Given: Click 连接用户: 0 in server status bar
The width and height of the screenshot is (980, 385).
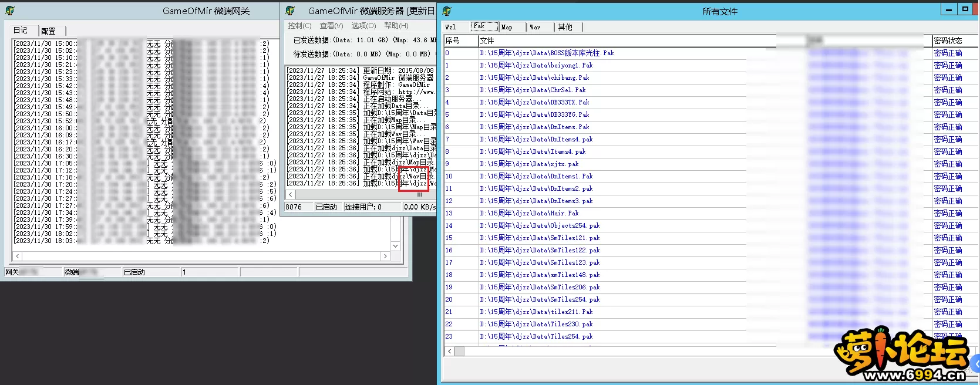Looking at the screenshot, I should pos(372,207).
